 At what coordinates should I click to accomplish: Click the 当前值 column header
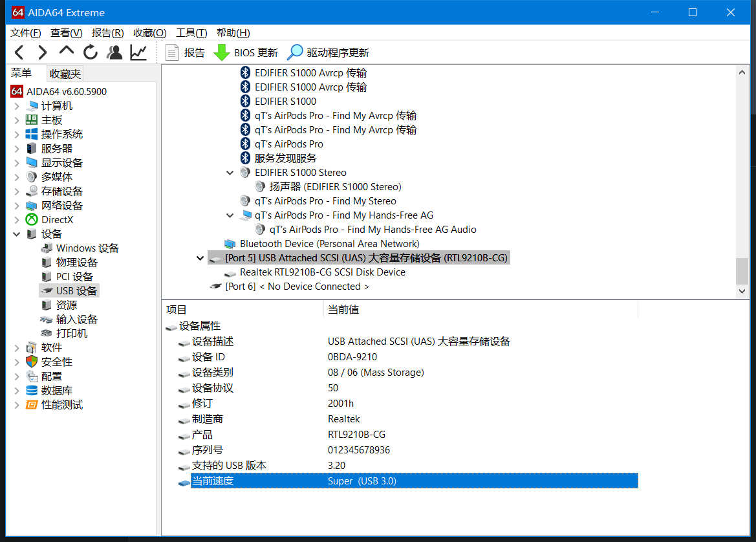pos(481,310)
